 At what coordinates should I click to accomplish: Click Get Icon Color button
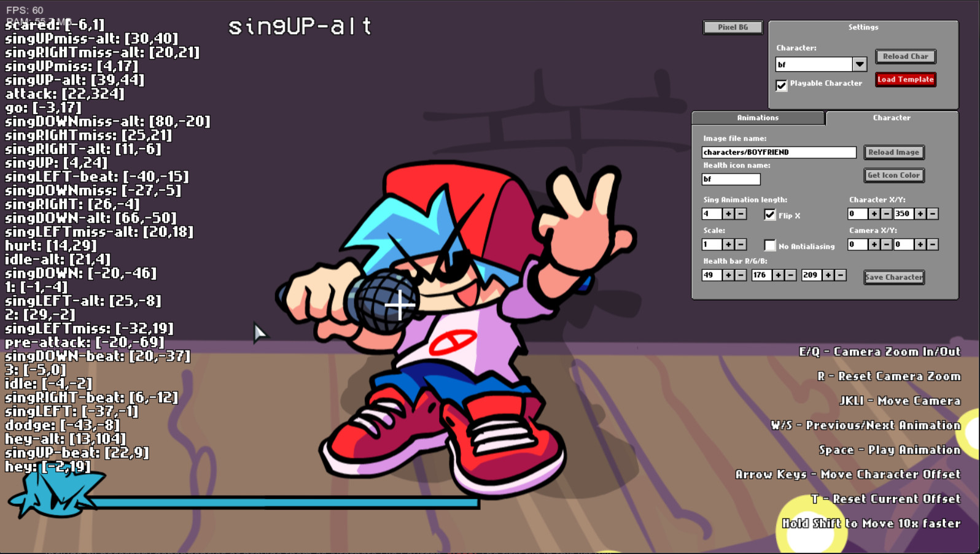[894, 175]
